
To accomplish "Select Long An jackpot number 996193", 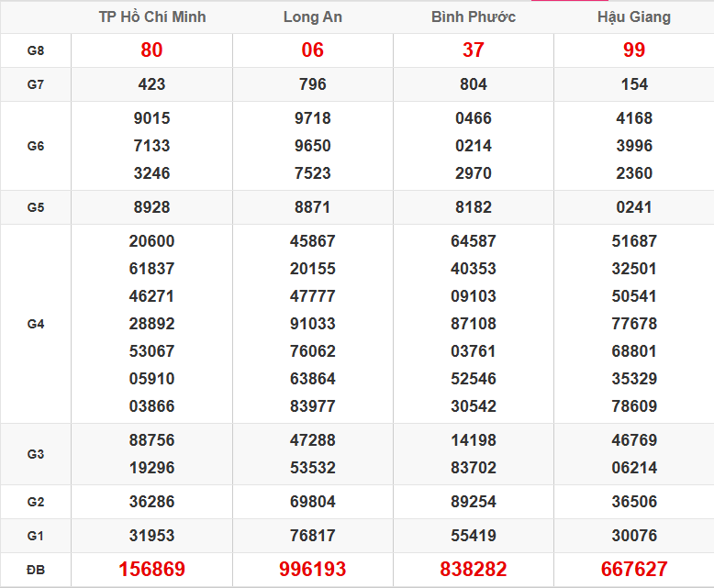I will point(312,570).
